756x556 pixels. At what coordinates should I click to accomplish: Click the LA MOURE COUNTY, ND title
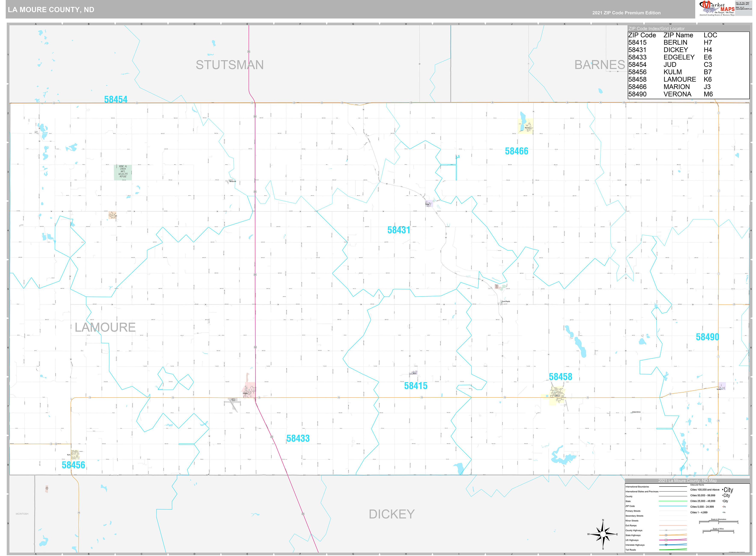pyautogui.click(x=50, y=9)
